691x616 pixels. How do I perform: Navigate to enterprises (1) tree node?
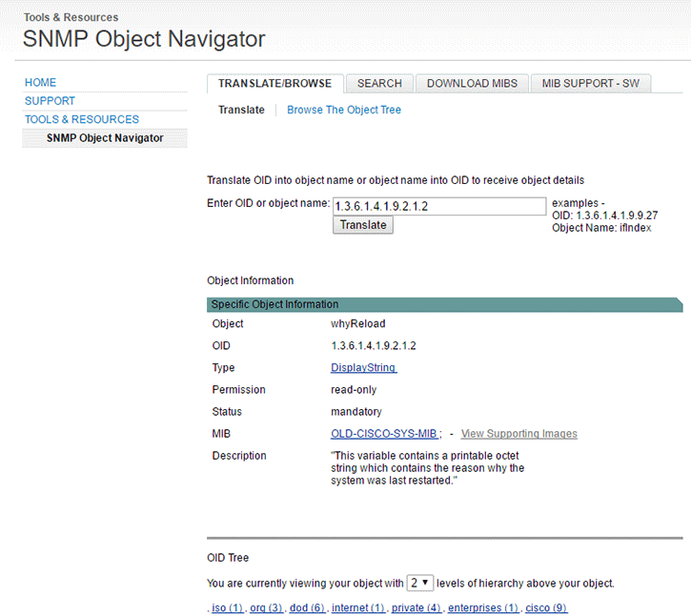[483, 607]
